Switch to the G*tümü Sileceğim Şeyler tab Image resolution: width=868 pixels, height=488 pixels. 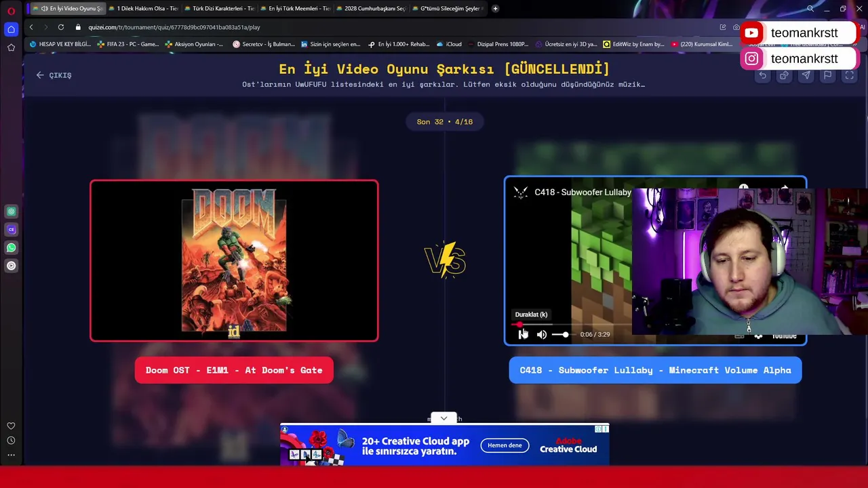(x=447, y=8)
